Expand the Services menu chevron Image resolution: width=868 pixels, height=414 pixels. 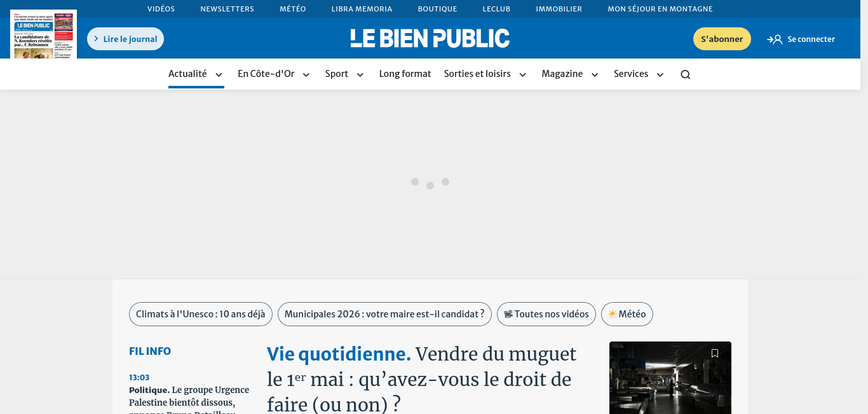tap(660, 75)
